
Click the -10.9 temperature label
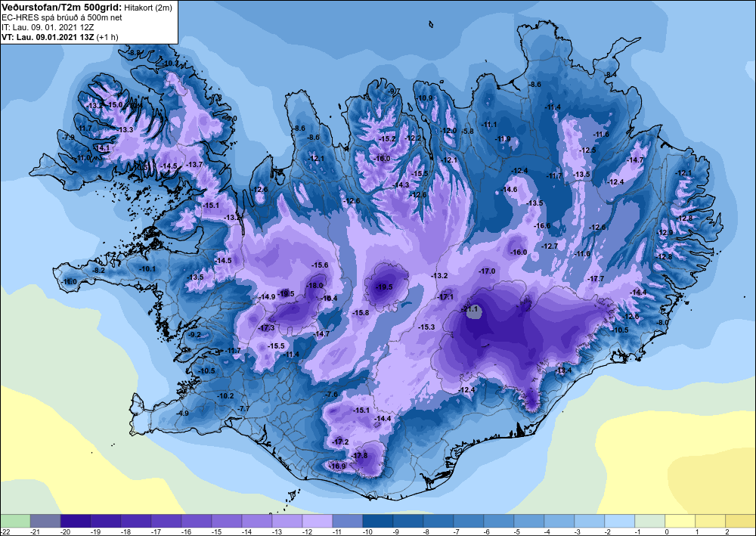point(425,98)
